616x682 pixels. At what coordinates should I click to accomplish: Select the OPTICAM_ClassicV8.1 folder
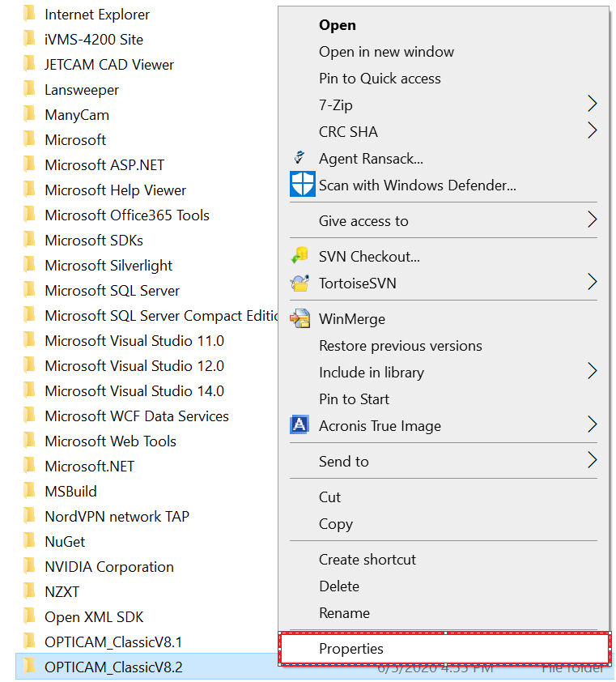113,642
